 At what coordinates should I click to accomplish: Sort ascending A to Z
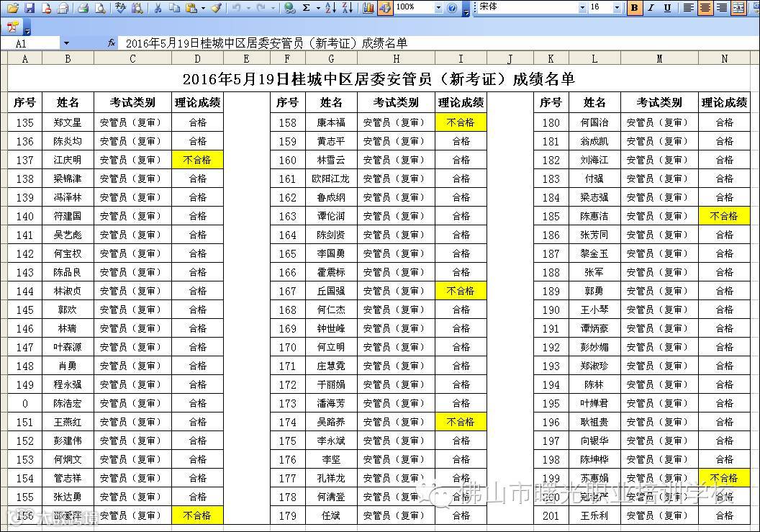[x=330, y=8]
